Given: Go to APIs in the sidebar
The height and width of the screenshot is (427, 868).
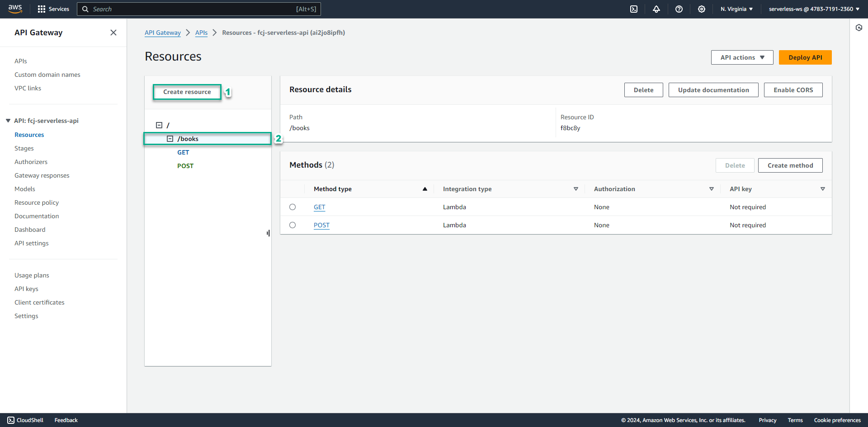Looking at the screenshot, I should (21, 61).
